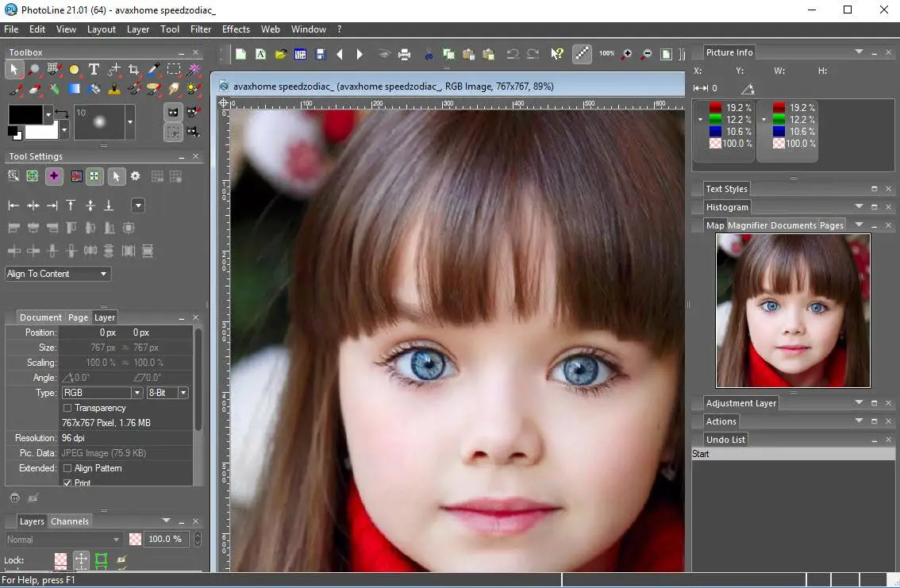Select the yellow Stamp clone tool
The height and width of the screenshot is (588, 900).
click(x=113, y=90)
